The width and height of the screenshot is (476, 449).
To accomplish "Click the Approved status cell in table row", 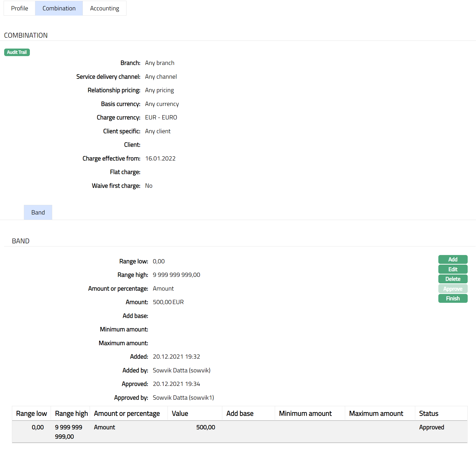I will pyautogui.click(x=431, y=427).
